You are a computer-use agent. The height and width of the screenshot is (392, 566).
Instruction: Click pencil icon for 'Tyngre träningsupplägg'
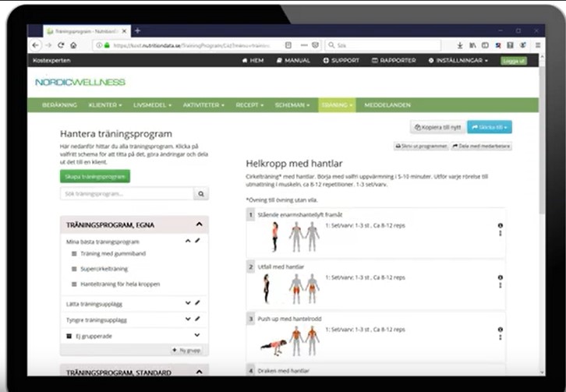[197, 319]
